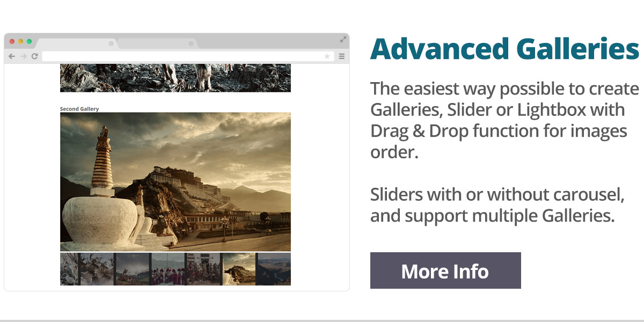Open the browser hamburger menu
Viewport: 644px width, 322px height.
[x=341, y=56]
